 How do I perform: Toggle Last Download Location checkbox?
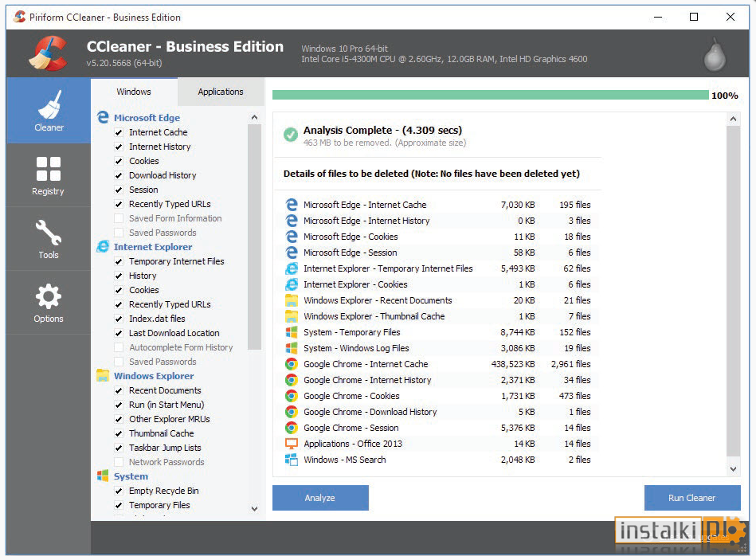pos(119,333)
